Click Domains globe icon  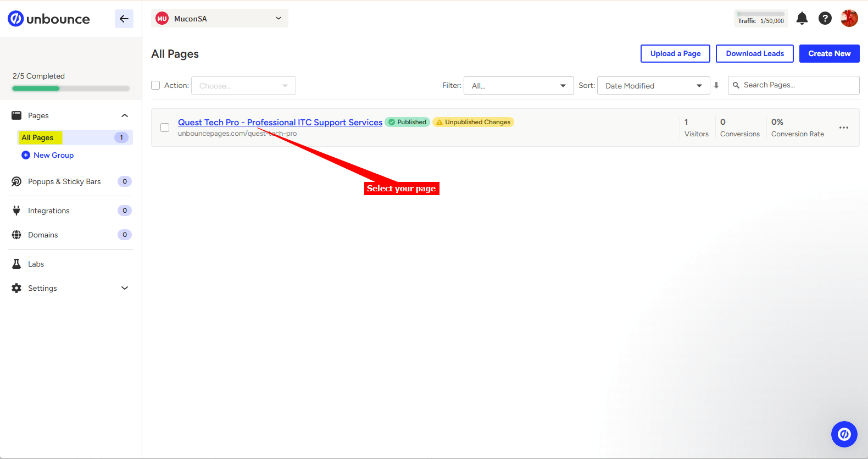point(16,235)
